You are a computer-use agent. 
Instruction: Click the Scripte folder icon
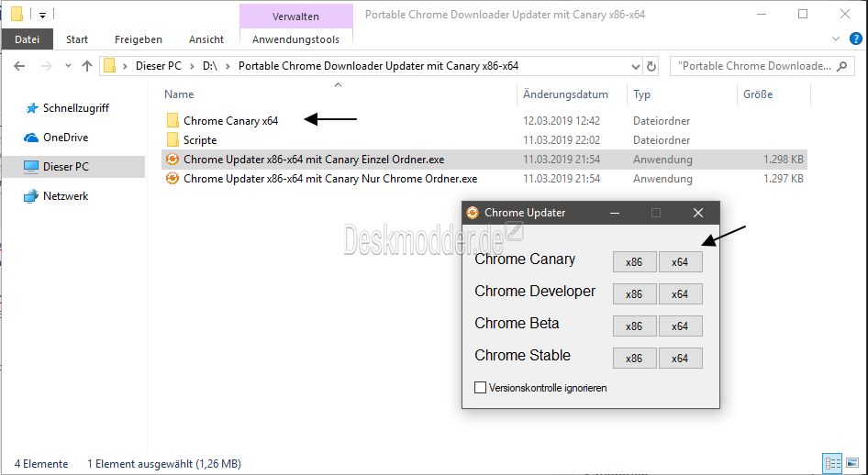(172, 140)
